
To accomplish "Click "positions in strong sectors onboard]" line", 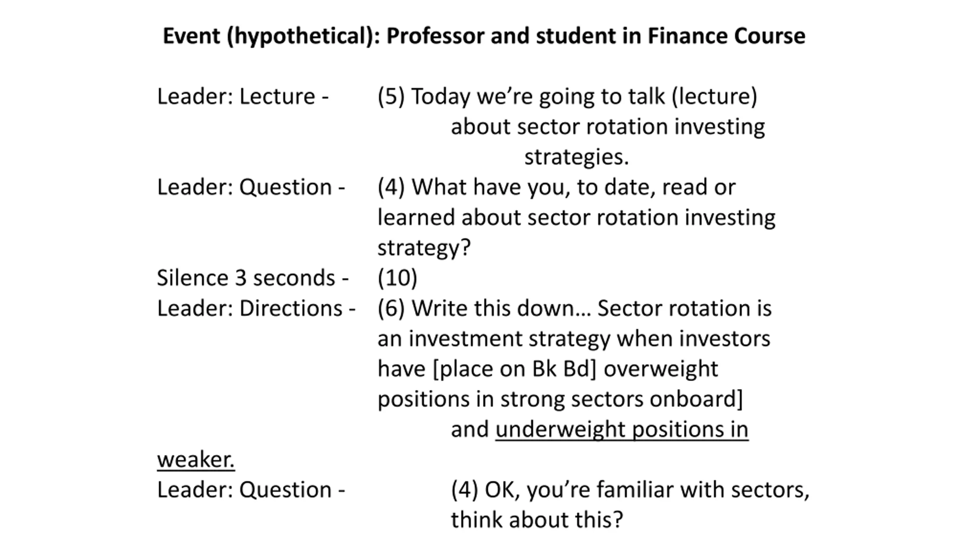I will (560, 400).
